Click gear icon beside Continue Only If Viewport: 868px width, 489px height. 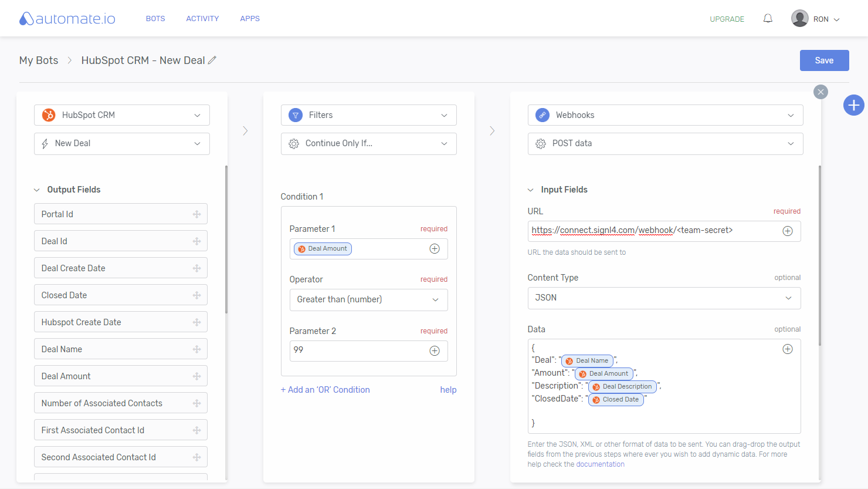click(294, 144)
